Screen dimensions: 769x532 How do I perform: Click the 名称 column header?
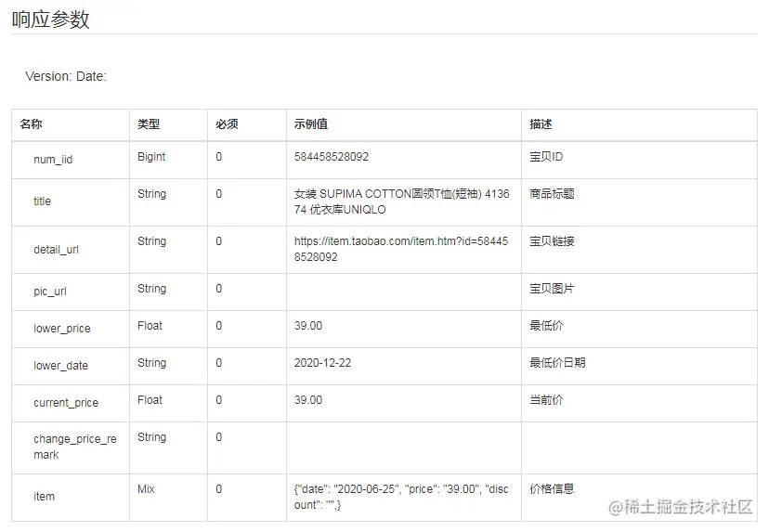[x=31, y=124]
